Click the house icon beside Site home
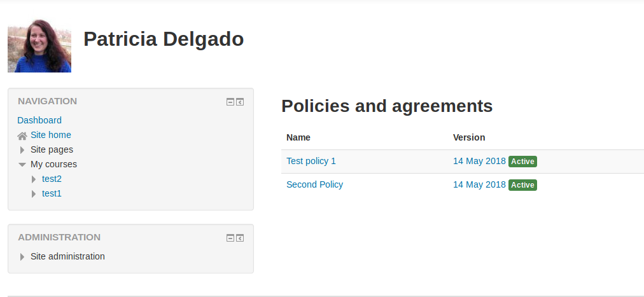 click(x=22, y=135)
